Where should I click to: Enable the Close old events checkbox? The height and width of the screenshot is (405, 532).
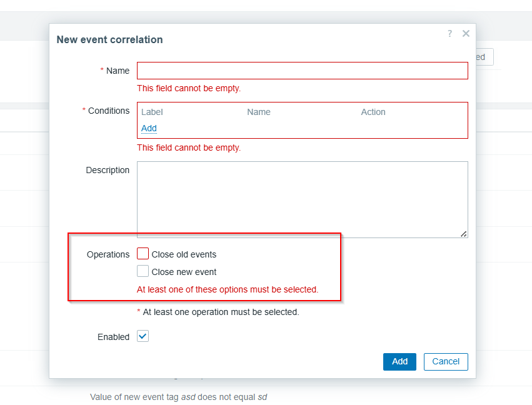(143, 254)
